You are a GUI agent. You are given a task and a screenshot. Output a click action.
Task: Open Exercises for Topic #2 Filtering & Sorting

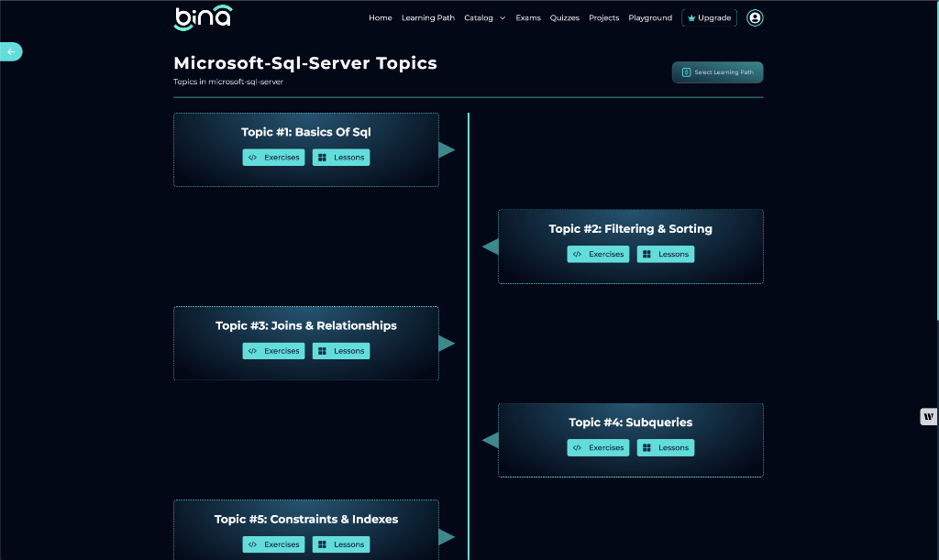pyautogui.click(x=598, y=254)
